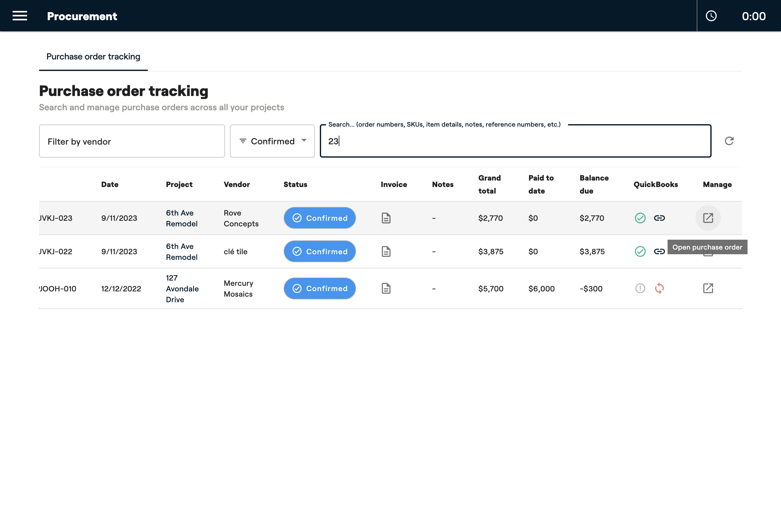Viewport: 781px width, 532px height.
Task: Open purchase order JVKJ-023 via manage icon
Action: pyautogui.click(x=708, y=218)
